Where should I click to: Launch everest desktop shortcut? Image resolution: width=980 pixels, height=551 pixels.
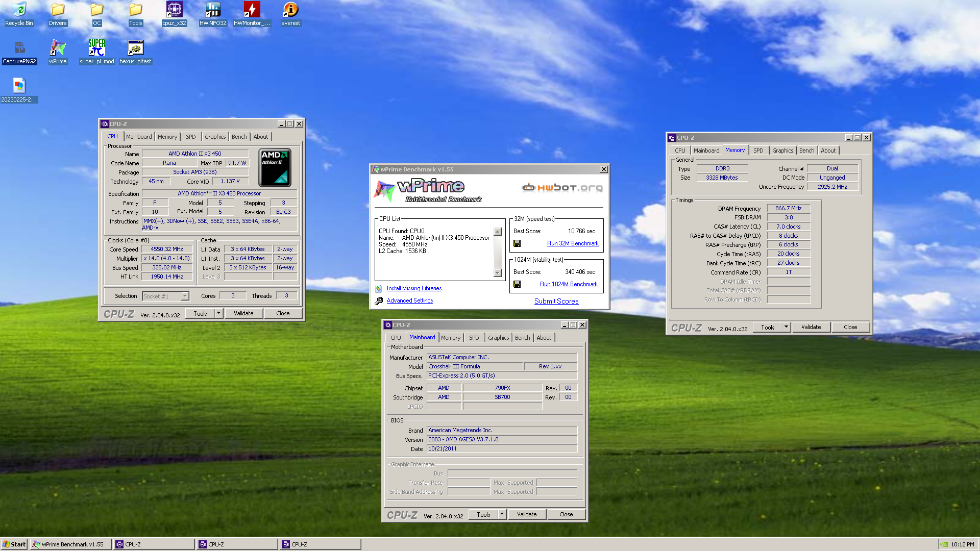pyautogui.click(x=290, y=14)
